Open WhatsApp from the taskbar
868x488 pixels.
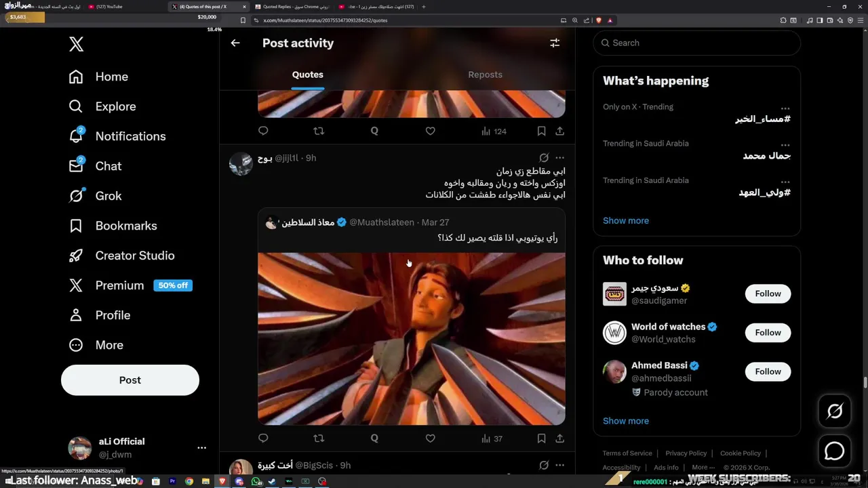(x=256, y=481)
